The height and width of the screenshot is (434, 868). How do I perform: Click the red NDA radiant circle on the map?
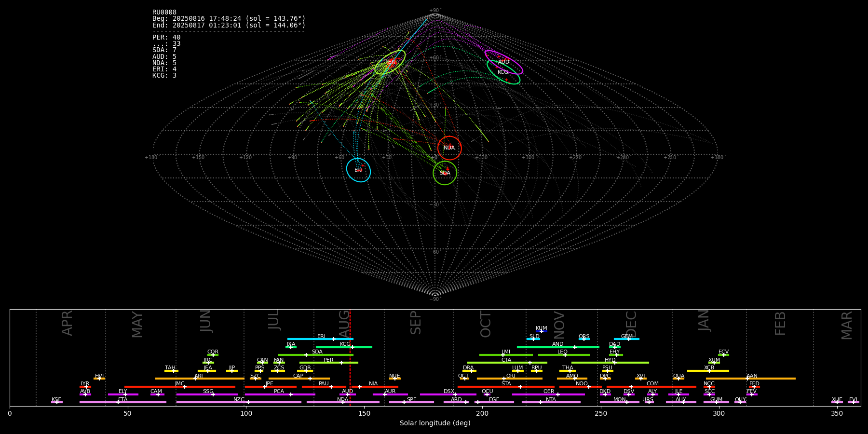(449, 148)
